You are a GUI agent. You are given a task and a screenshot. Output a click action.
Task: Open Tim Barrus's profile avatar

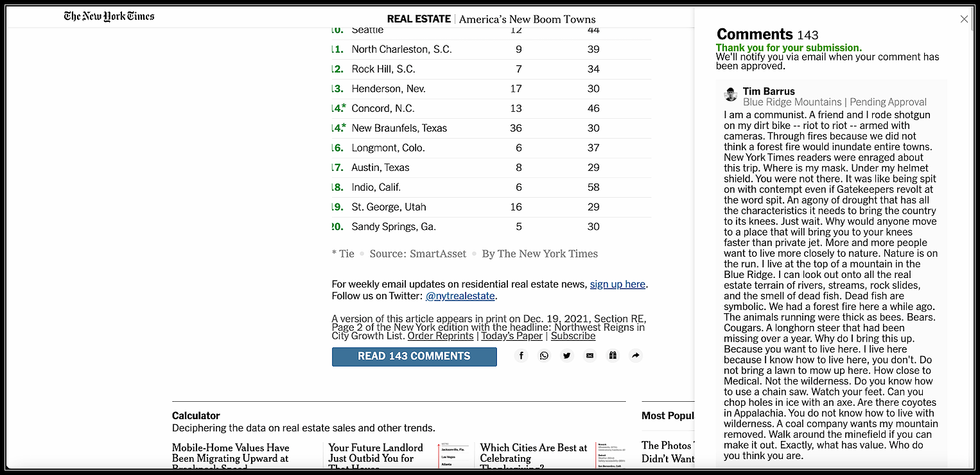[731, 94]
